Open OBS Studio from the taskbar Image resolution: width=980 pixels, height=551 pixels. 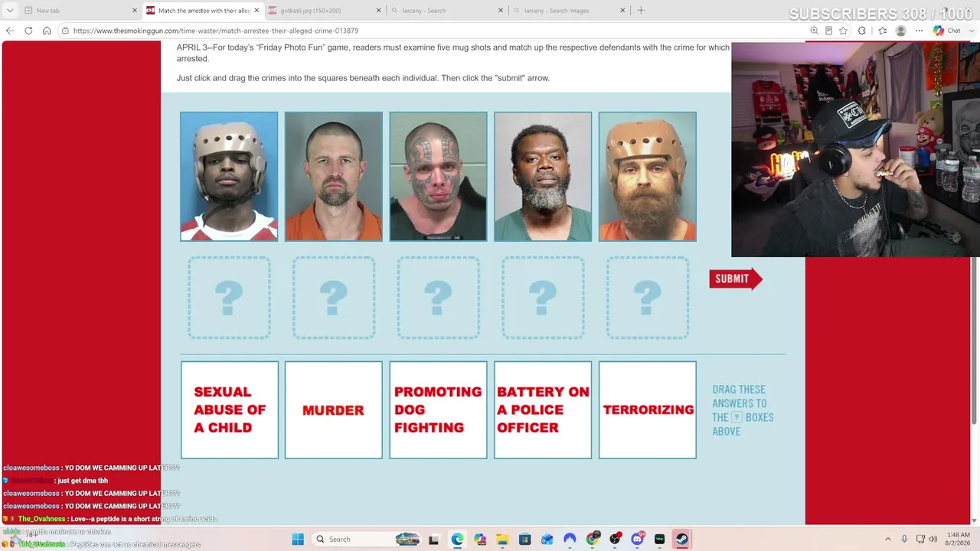pos(615,540)
